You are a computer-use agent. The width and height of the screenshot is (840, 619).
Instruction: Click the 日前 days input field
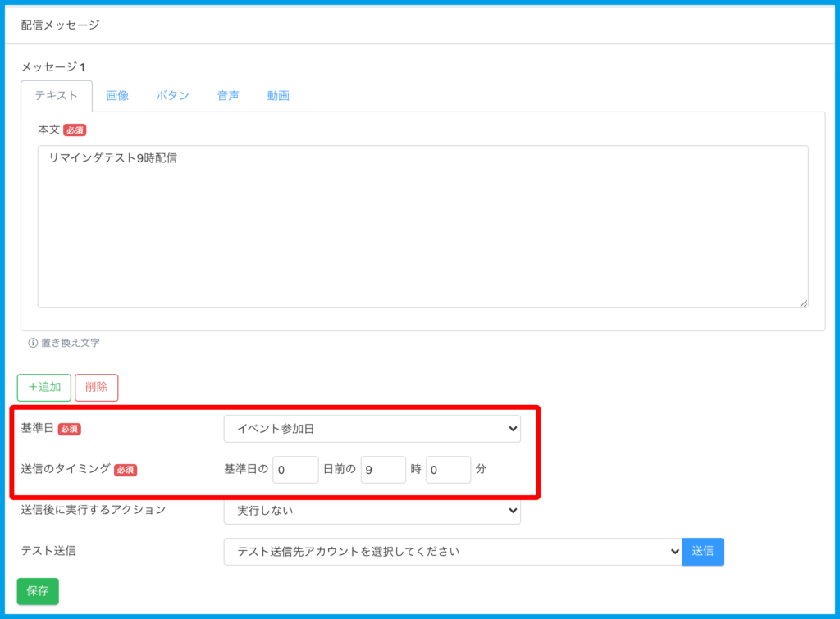[295, 470]
